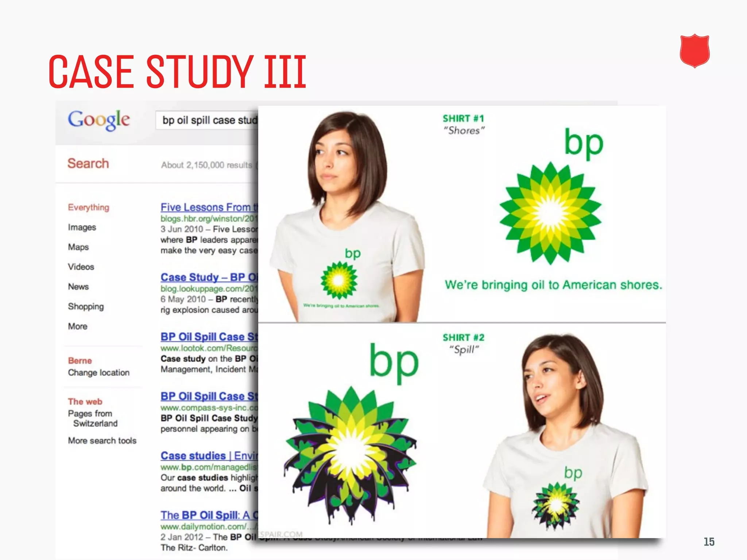Image resolution: width=747 pixels, height=560 pixels.
Task: Expand the More search categories
Action: click(78, 326)
